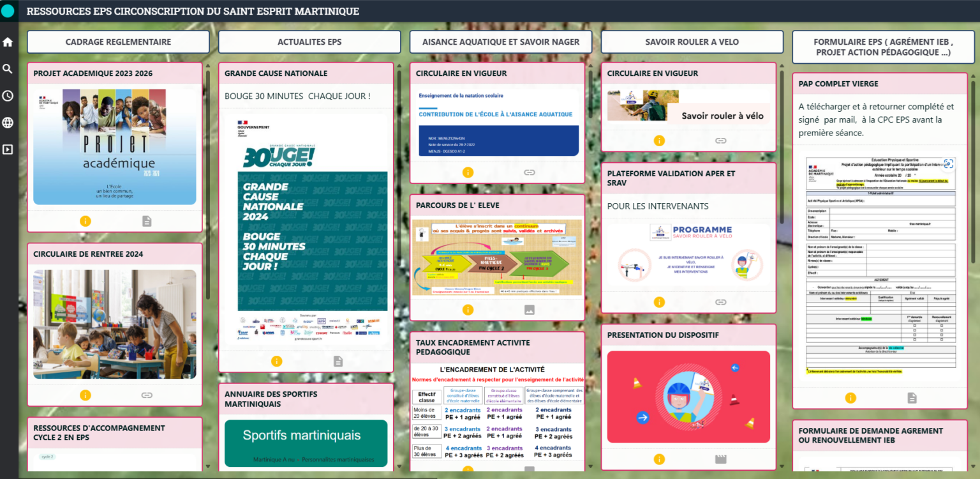Screen dimensions: 980x479
Task: Open search with the magnifier icon
Action: [x=8, y=69]
